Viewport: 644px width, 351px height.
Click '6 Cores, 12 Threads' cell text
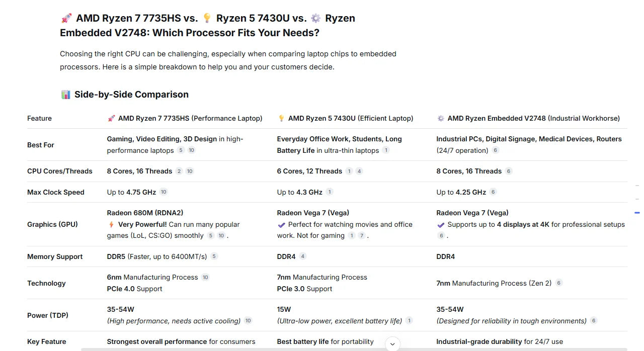[x=309, y=171]
